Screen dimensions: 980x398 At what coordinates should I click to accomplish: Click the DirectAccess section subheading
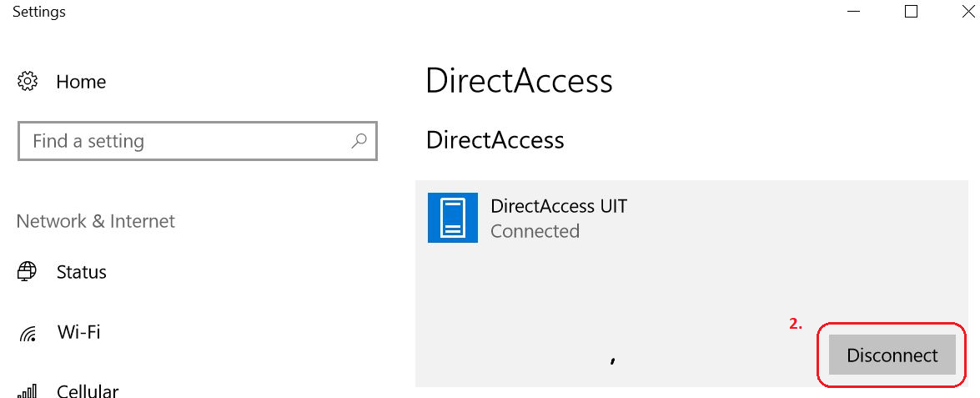pyautogui.click(x=495, y=140)
